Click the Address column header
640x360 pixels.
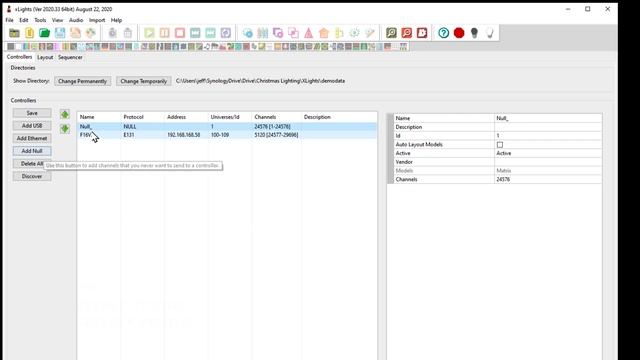pyautogui.click(x=176, y=117)
